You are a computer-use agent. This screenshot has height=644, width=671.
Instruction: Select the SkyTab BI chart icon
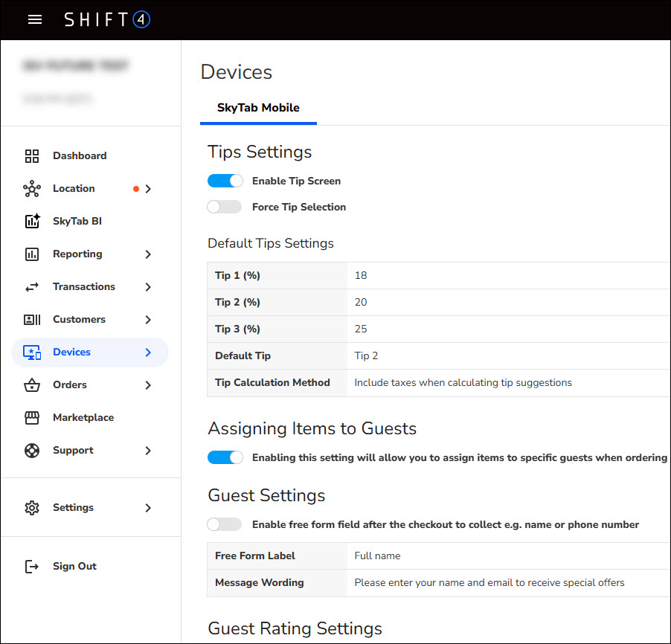(x=32, y=221)
